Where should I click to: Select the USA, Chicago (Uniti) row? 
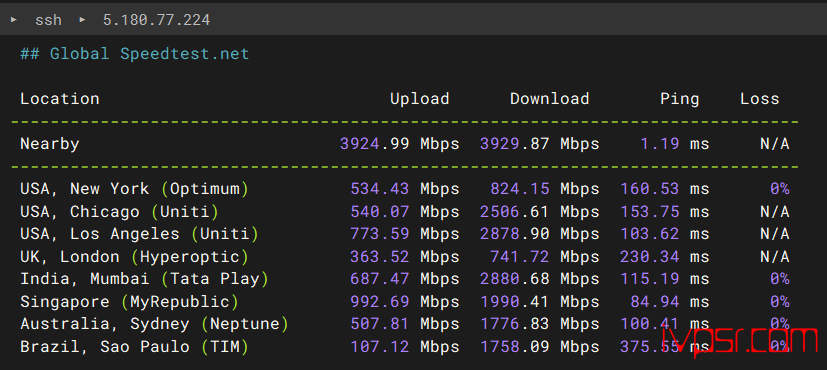(405, 212)
